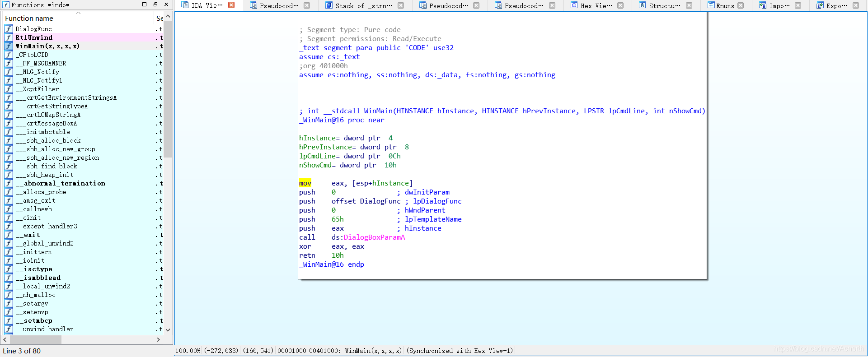Click the hInstance variable definition
Screen dimensions: 868x357
(x=346, y=138)
